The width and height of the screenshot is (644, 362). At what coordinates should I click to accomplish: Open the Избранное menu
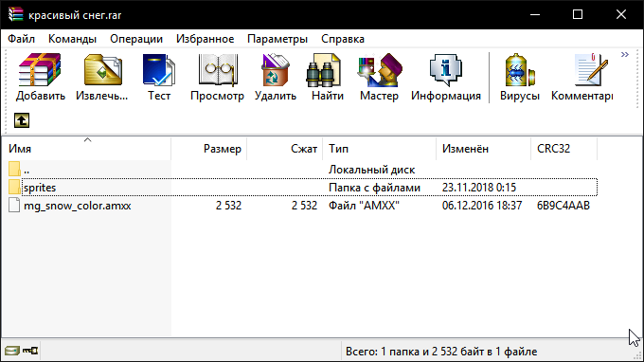pos(205,39)
